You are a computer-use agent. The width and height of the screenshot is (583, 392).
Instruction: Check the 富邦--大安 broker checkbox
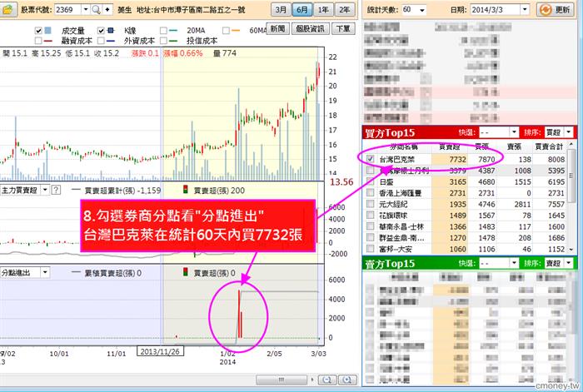[371, 249]
